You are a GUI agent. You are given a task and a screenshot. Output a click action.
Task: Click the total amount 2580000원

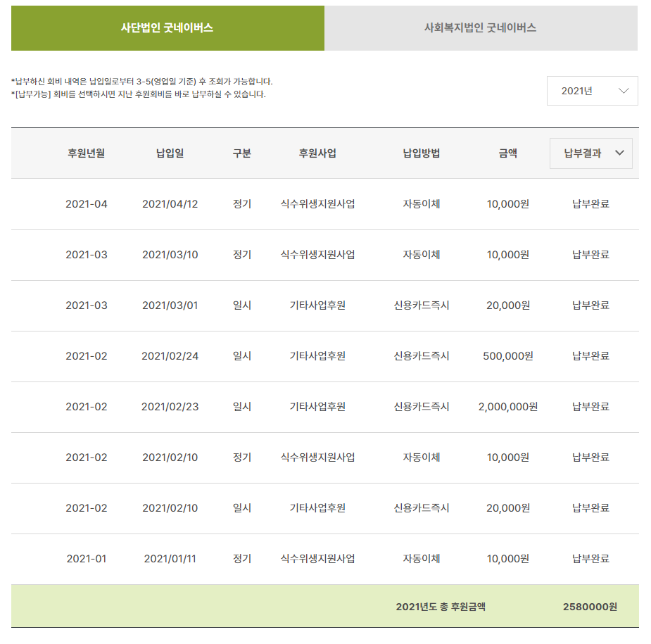[x=590, y=607]
